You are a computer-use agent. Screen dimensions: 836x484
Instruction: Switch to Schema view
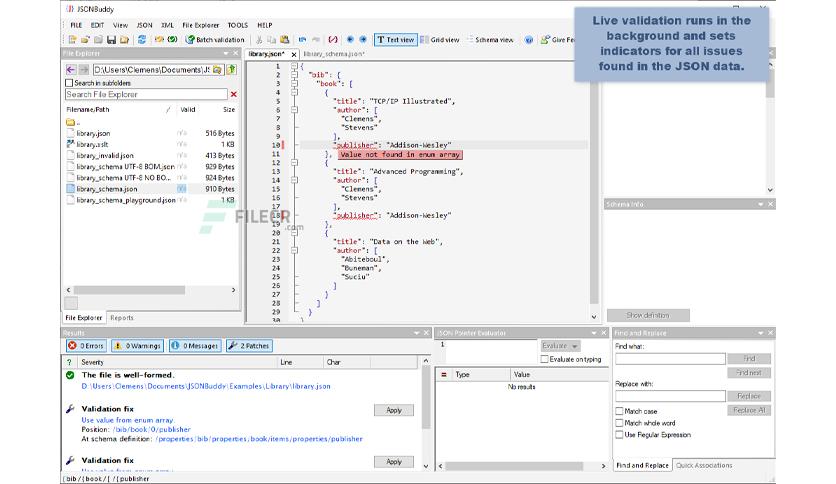pos(490,39)
